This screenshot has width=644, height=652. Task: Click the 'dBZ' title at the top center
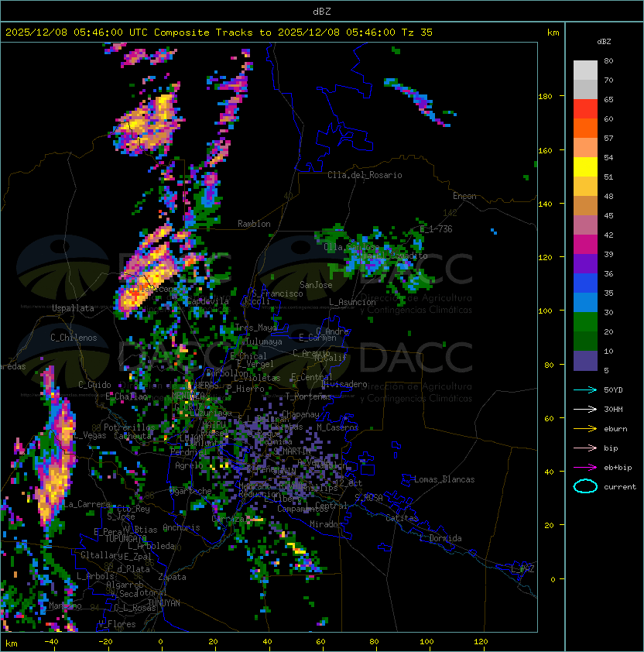[322, 11]
